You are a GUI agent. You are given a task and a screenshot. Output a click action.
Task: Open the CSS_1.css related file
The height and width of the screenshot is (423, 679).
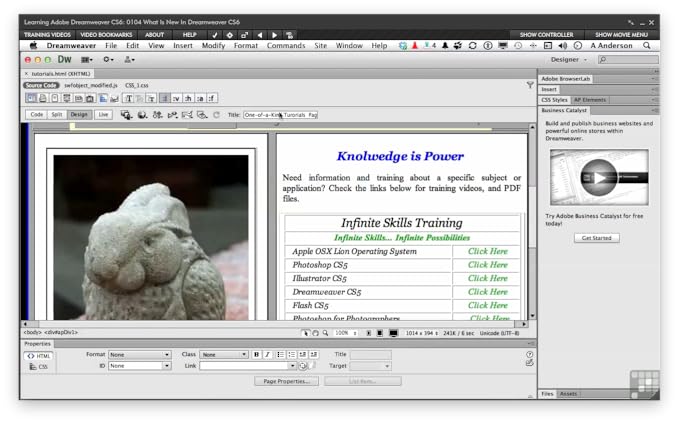tap(136, 85)
